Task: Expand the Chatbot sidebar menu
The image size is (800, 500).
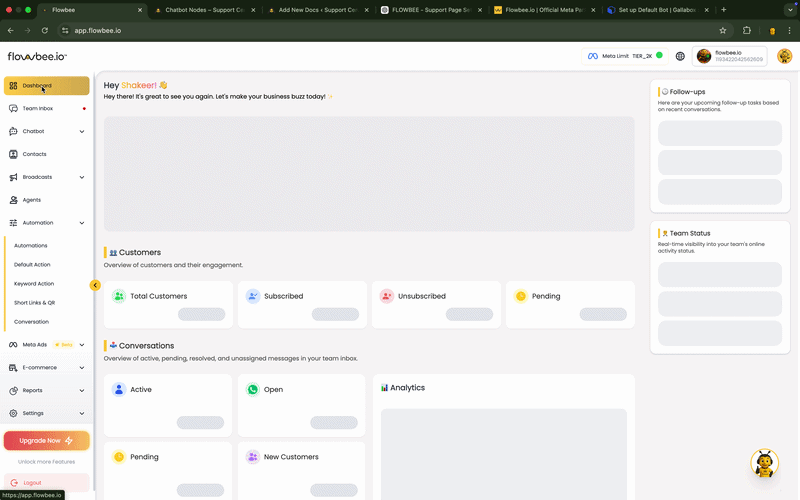Action: click(x=82, y=131)
